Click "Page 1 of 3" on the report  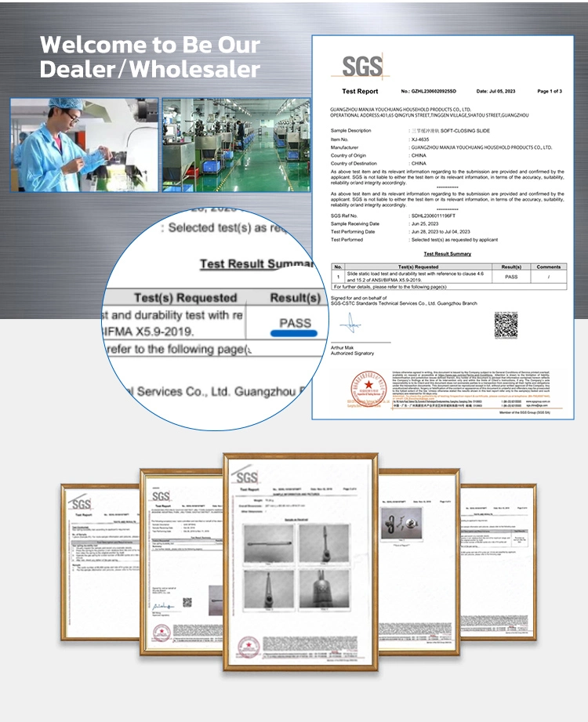[550, 91]
